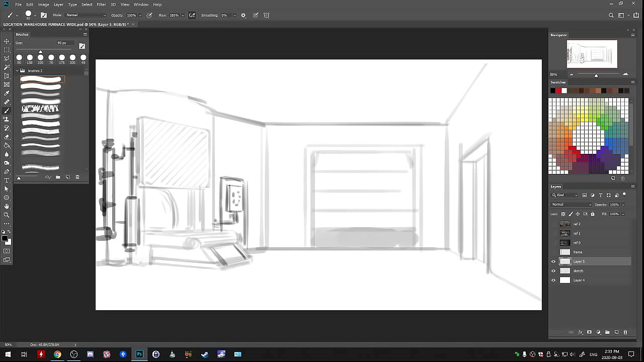Pick the Hand tool
644x362 pixels.
[7, 206]
